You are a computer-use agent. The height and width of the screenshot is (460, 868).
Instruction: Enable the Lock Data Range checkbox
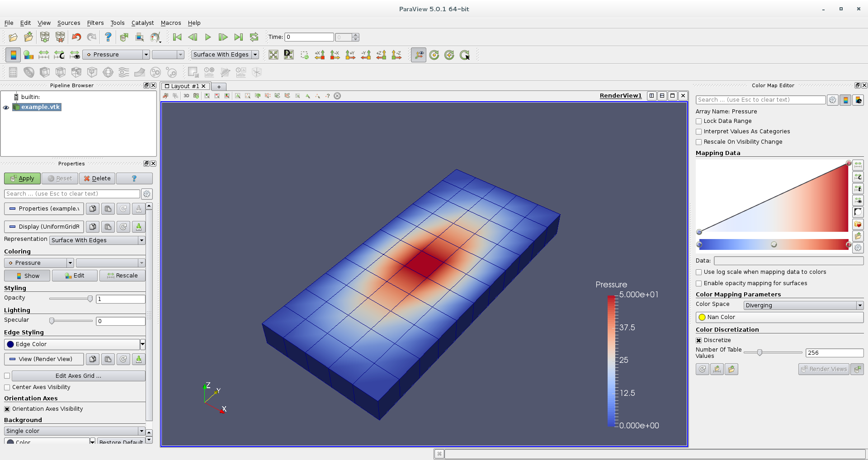[699, 121]
